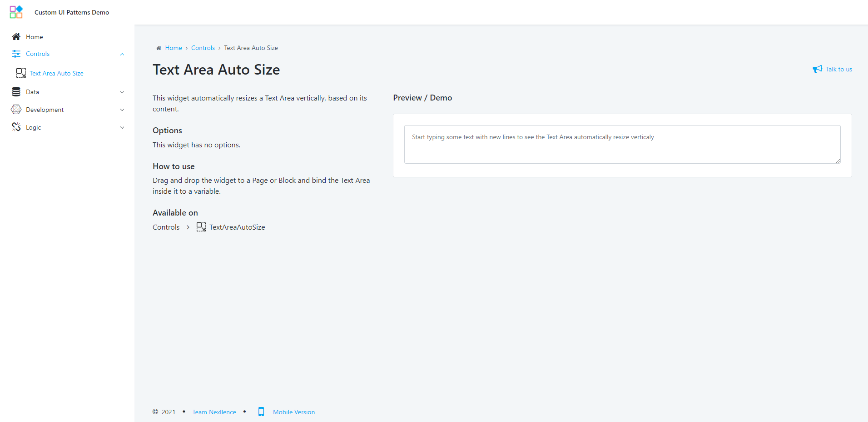Click the Development hexagon icon
This screenshot has width=868, height=422.
(x=16, y=109)
